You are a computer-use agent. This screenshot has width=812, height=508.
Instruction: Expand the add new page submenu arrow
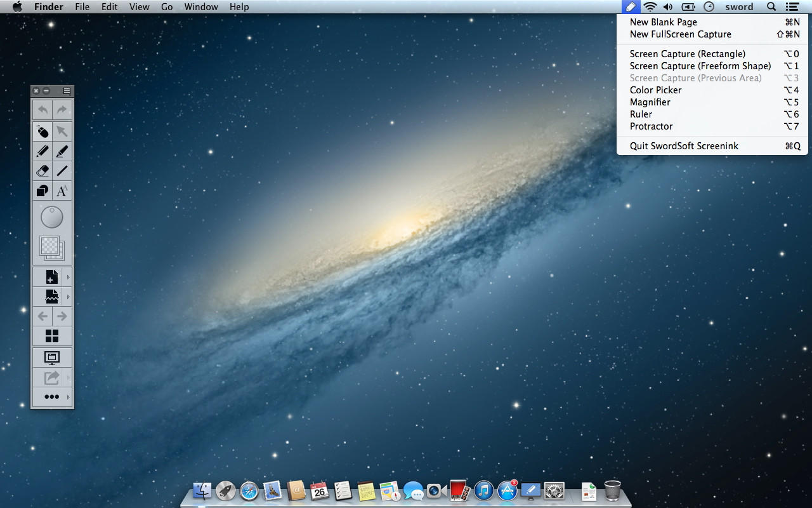click(x=69, y=277)
